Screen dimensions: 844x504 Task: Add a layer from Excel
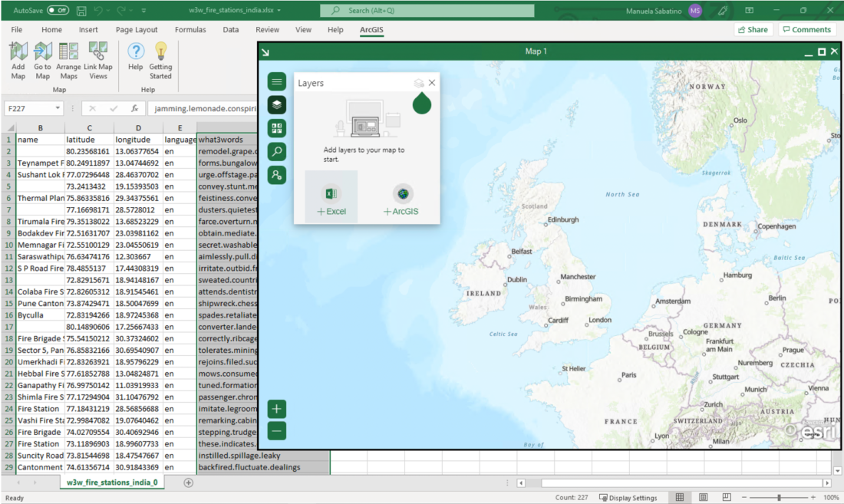pyautogui.click(x=331, y=197)
